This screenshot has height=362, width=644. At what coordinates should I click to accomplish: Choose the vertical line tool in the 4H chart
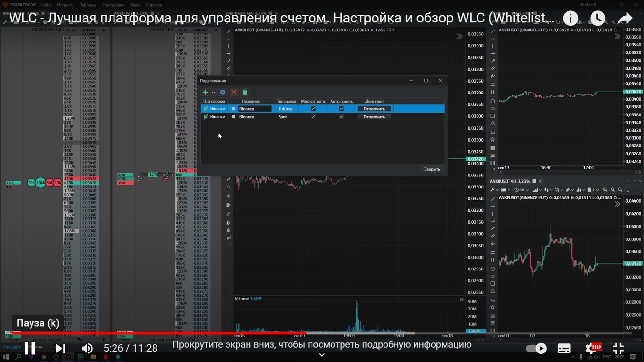[493, 214]
